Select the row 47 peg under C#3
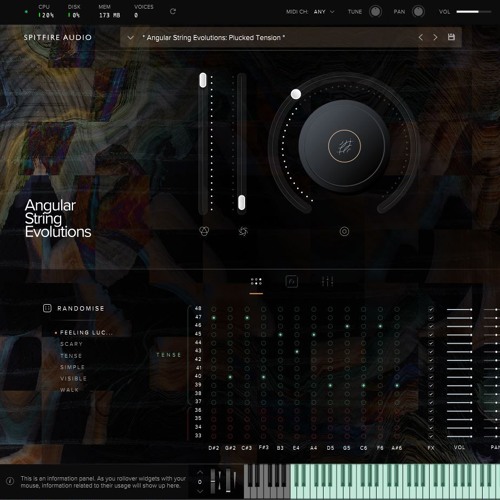Viewport: 500px width, 500px height. tap(247, 318)
